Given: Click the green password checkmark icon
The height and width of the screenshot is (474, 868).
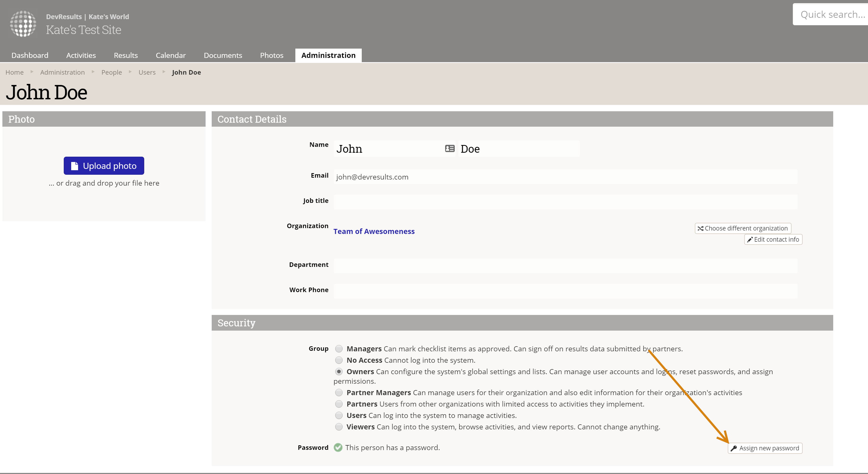Looking at the screenshot, I should point(338,447).
